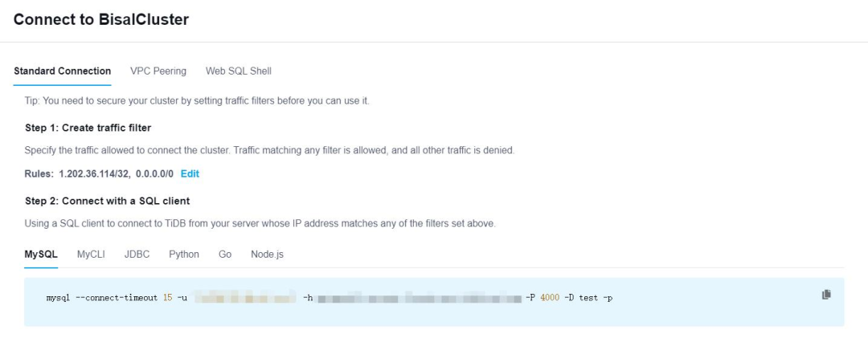Show the Python connection example
The image size is (868, 338).
[184, 255]
